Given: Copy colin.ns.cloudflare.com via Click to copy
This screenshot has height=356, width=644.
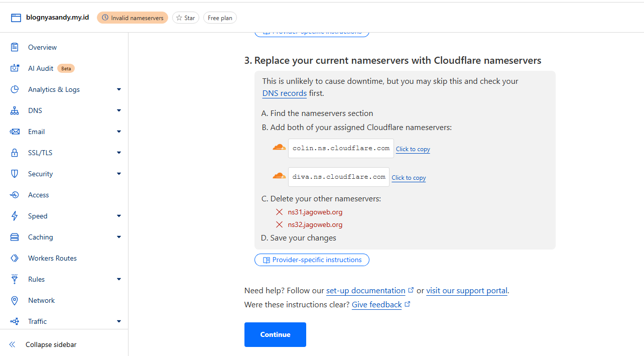Looking at the screenshot, I should click(413, 149).
